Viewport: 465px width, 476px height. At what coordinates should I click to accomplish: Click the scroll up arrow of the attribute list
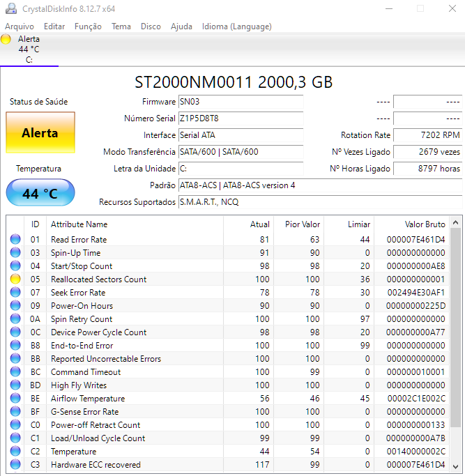[455, 222]
